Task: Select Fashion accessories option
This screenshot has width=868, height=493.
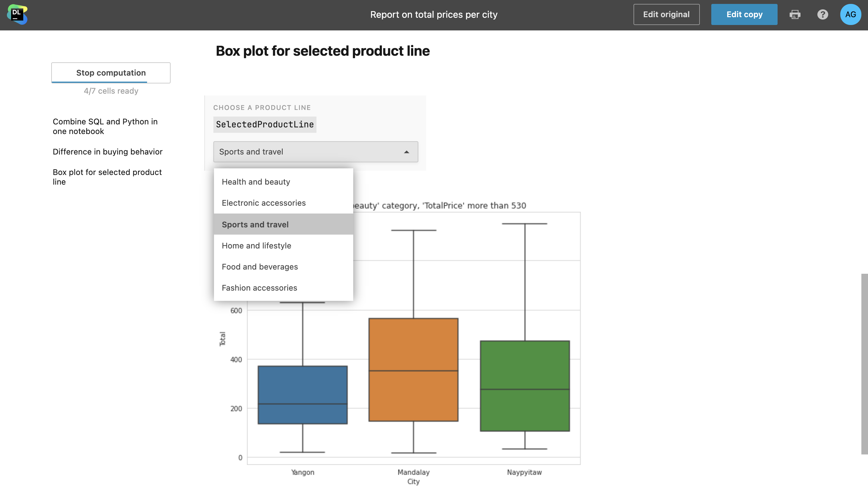Action: [259, 288]
